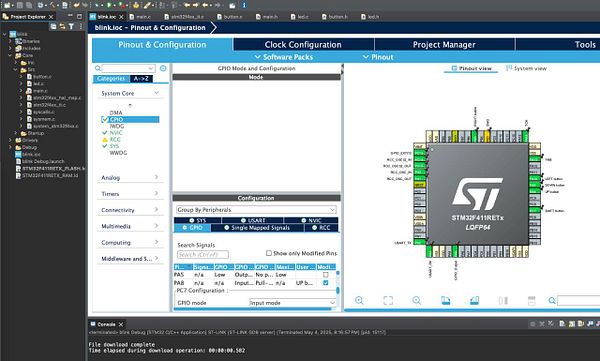
Task: Click the blue info toolbar icon
Action: [x=244, y=5]
